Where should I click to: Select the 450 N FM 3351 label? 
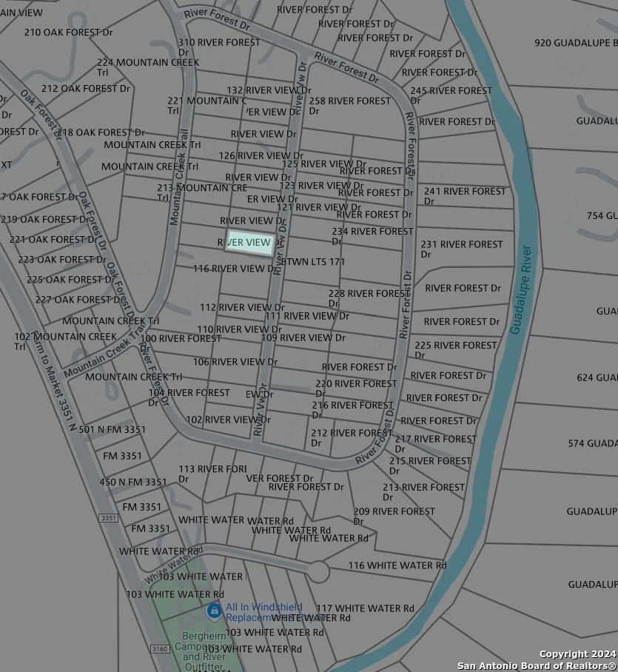(x=133, y=482)
